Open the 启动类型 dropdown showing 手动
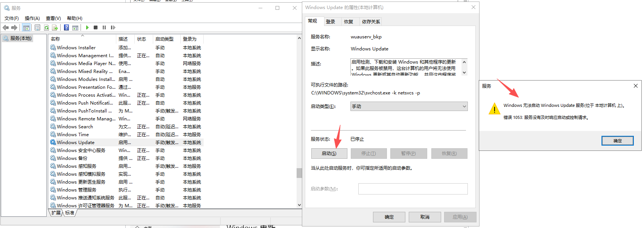The height and width of the screenshot is (228, 644). (409, 106)
